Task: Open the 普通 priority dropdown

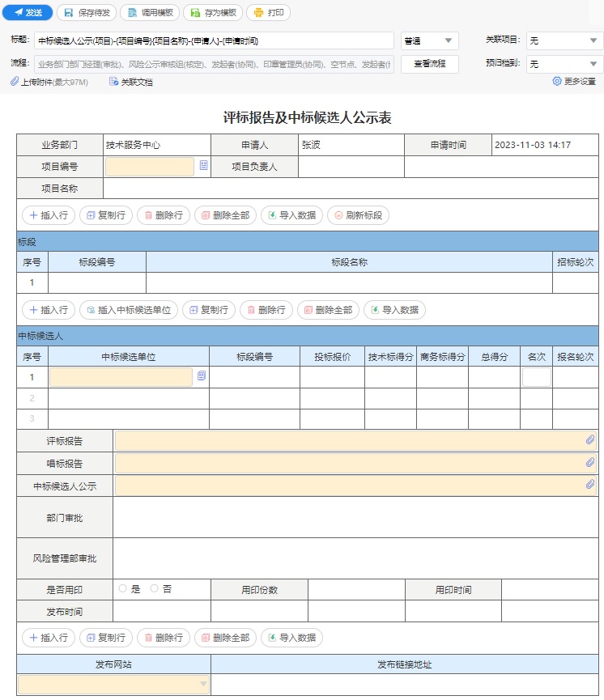Action: coord(430,40)
